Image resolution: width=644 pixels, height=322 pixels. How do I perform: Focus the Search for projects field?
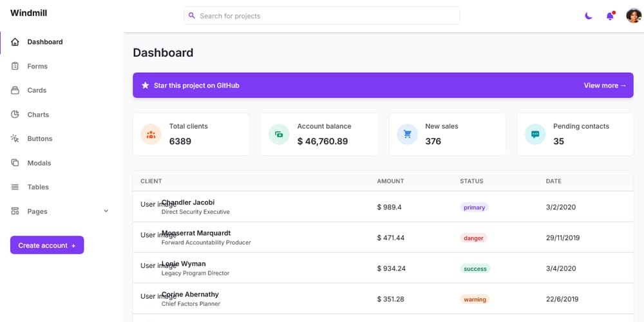click(x=322, y=15)
